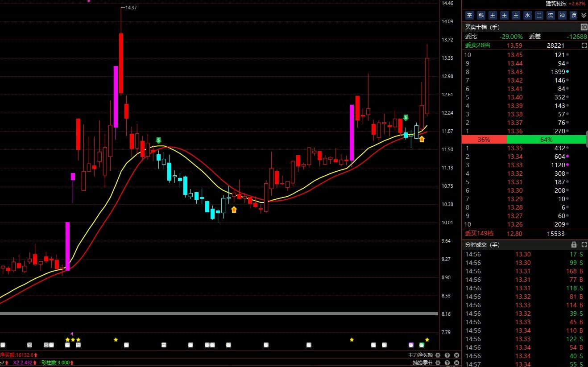Click the 委卖28档 summary row
This screenshot has height=367, width=588.
click(x=525, y=45)
